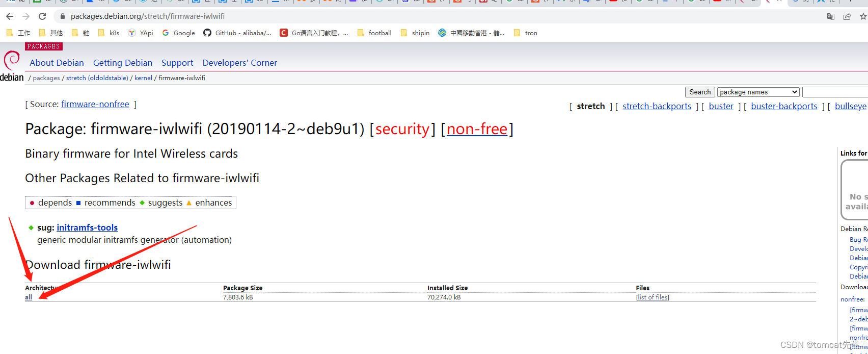The image size is (868, 354).
Task: Open the non-free link in the title
Action: point(477,129)
